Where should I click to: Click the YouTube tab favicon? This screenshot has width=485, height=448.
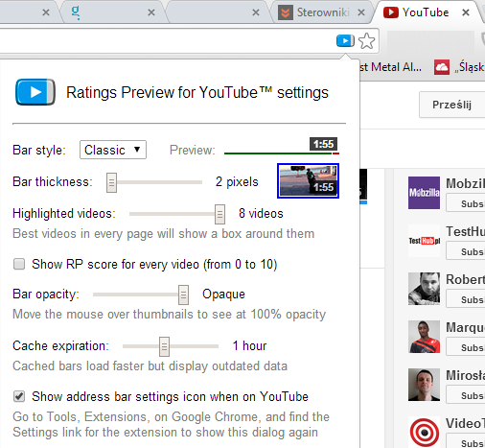coord(391,12)
